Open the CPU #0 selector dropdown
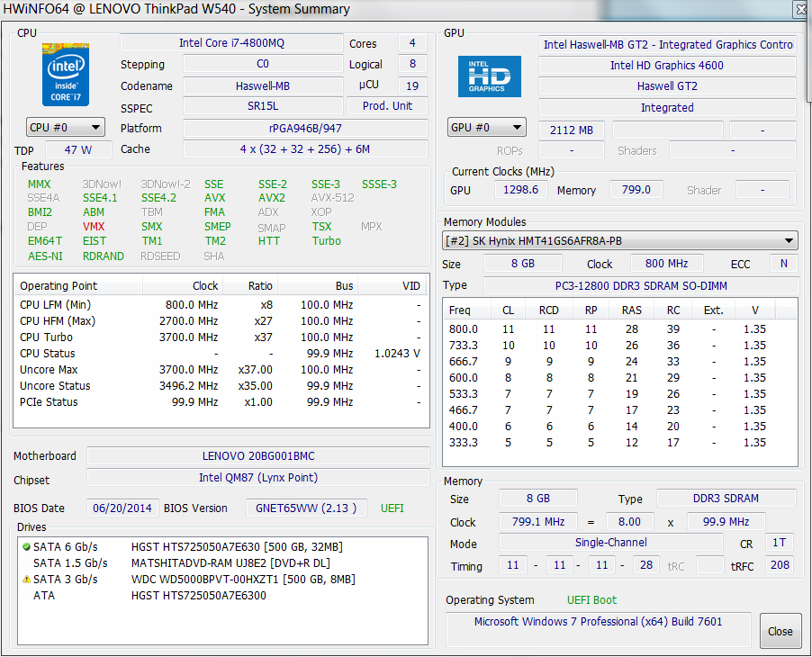 pyautogui.click(x=66, y=128)
